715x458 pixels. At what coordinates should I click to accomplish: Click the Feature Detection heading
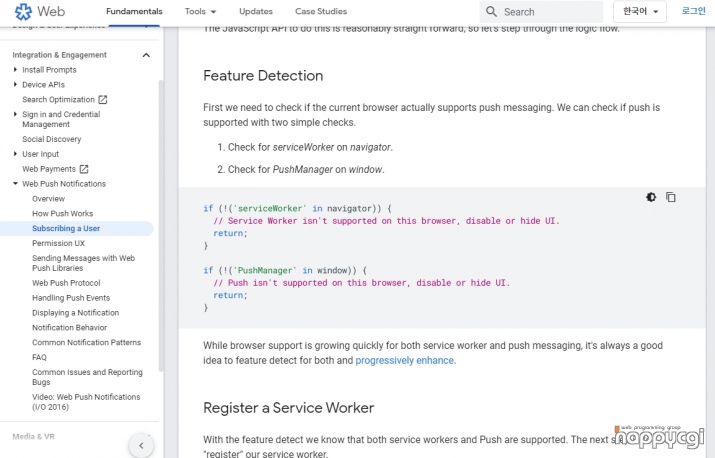263,75
